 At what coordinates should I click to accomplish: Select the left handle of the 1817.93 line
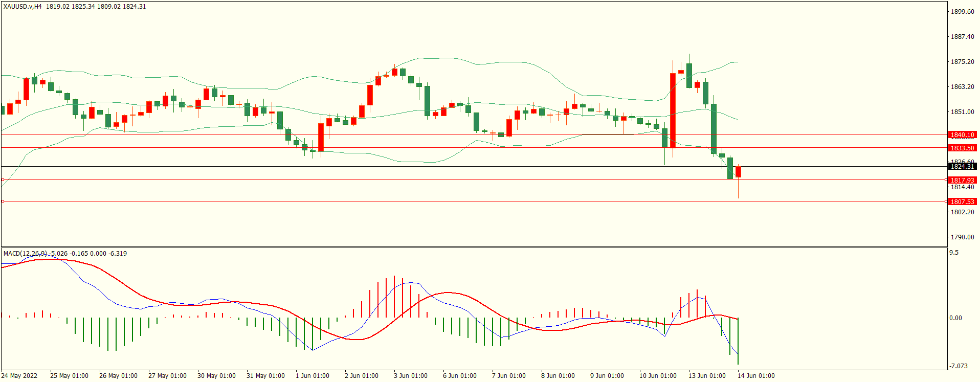[x=3, y=180]
